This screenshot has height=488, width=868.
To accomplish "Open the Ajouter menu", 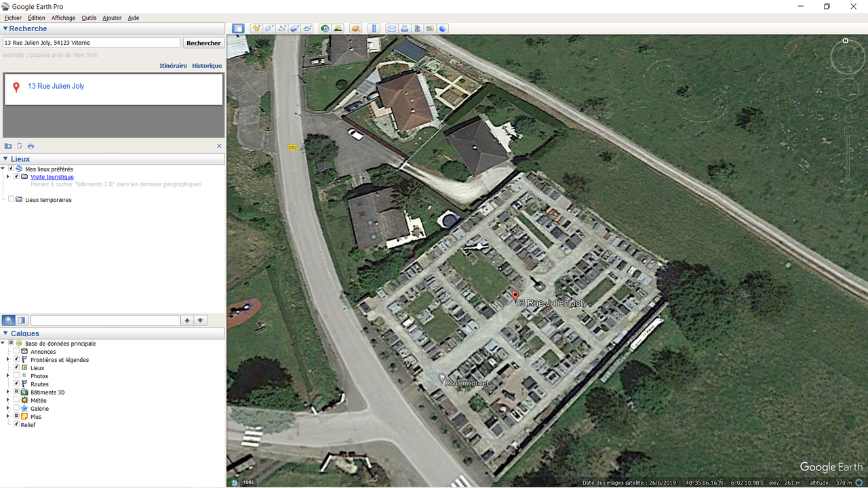I will (112, 18).
